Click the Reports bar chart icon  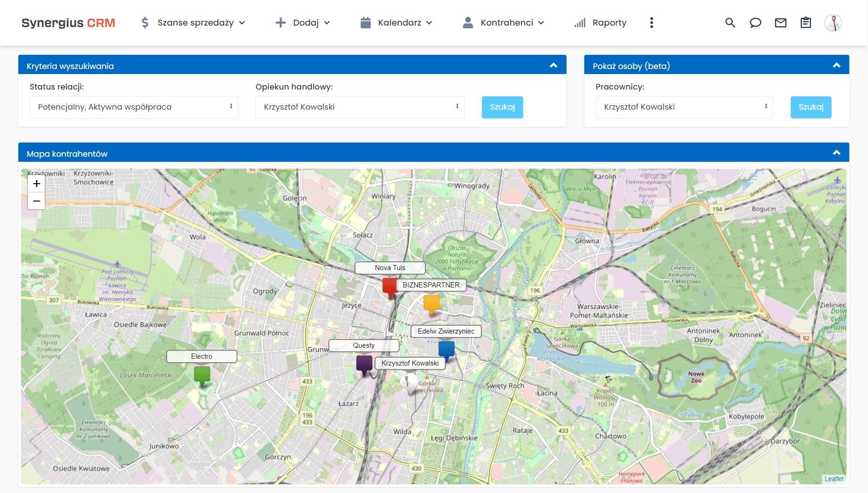[x=579, y=22]
